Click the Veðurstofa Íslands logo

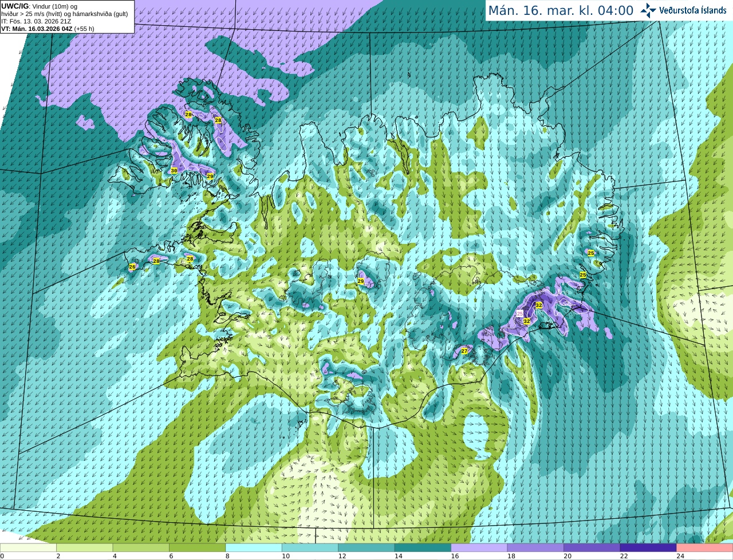(683, 10)
